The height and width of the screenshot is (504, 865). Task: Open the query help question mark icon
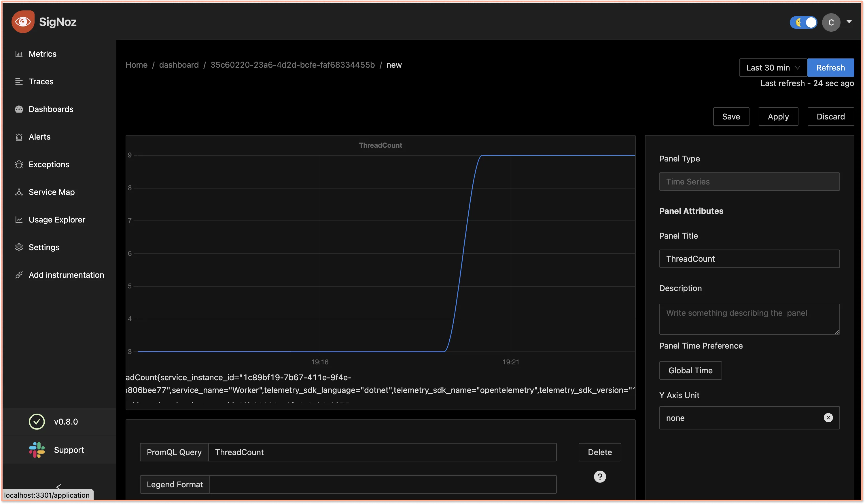click(600, 477)
